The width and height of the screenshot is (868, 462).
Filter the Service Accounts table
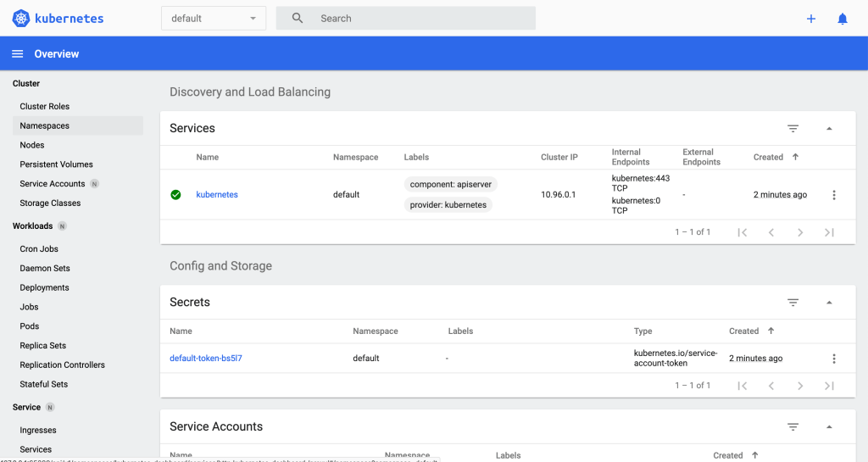[x=793, y=427]
